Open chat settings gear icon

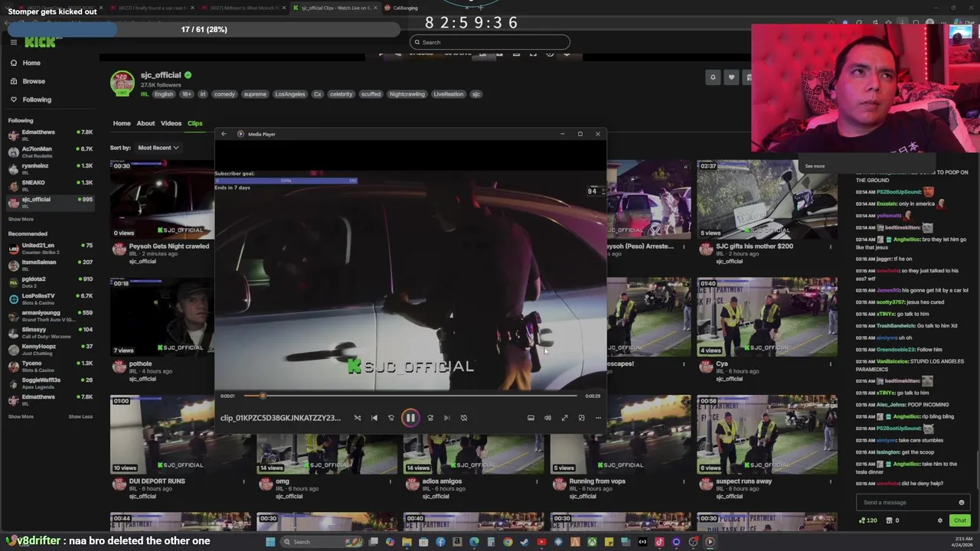click(940, 520)
